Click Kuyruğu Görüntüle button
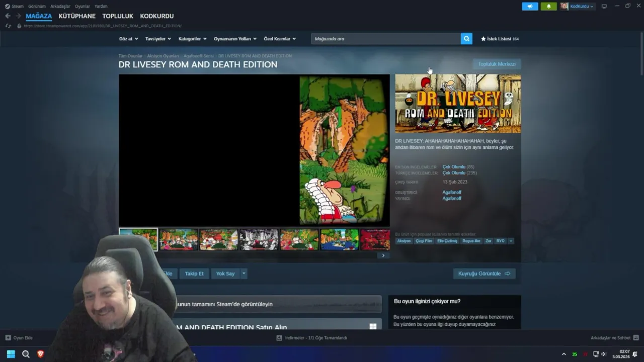The image size is (644, 362). coord(484,274)
